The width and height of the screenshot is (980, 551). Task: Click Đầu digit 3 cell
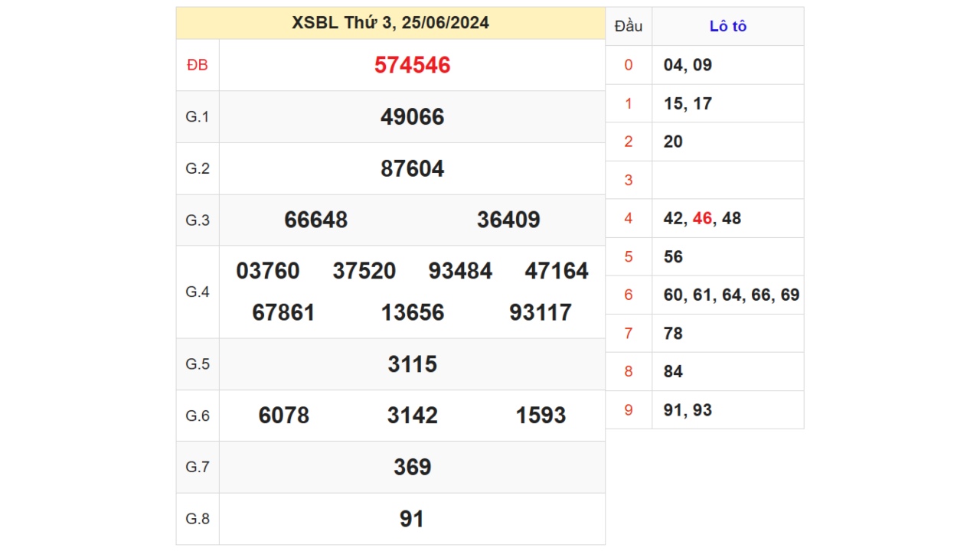629,180
